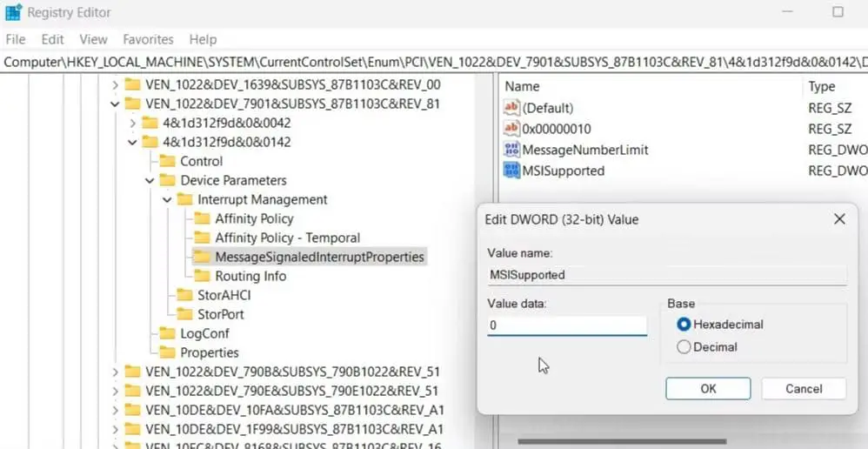868x449 pixels.
Task: Click the Device Parameters folder icon
Action: click(167, 180)
